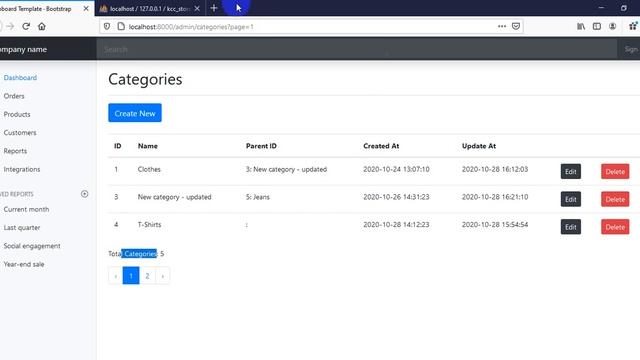The height and width of the screenshot is (360, 640).
Task: Open Orders in the sidebar
Action: click(x=14, y=96)
